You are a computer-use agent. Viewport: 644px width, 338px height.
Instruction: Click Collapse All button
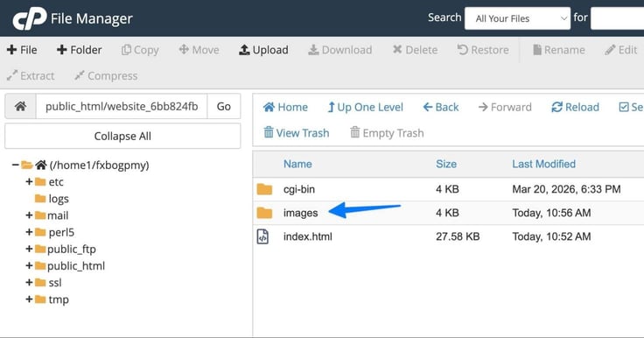pyautogui.click(x=122, y=136)
